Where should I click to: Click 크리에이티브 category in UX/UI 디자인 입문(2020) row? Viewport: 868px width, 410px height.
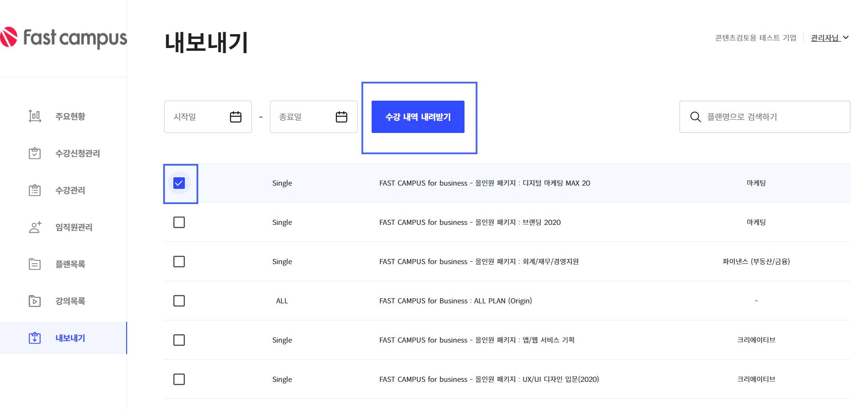(756, 380)
